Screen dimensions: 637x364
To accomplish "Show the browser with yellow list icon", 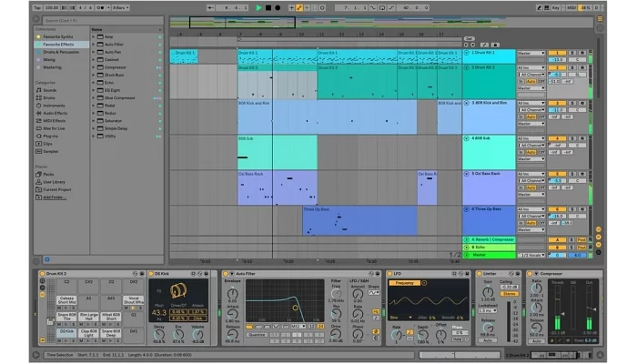I will click(x=600, y=19).
